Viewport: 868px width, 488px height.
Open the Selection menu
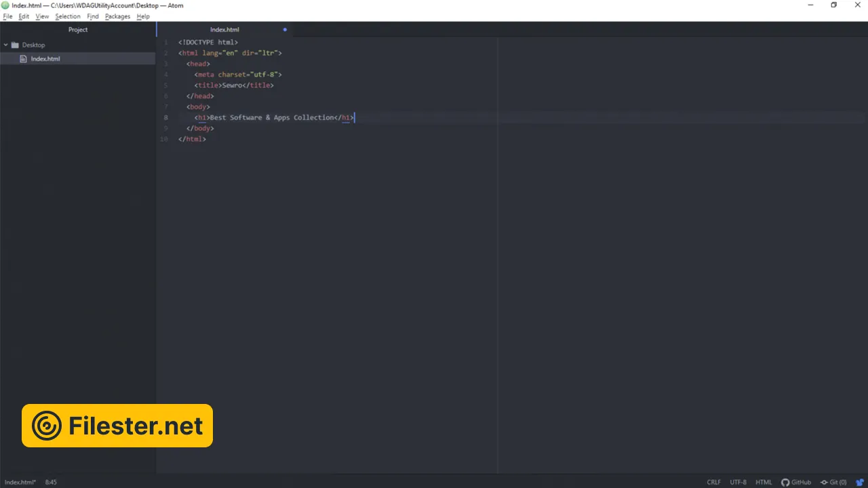click(x=67, y=16)
